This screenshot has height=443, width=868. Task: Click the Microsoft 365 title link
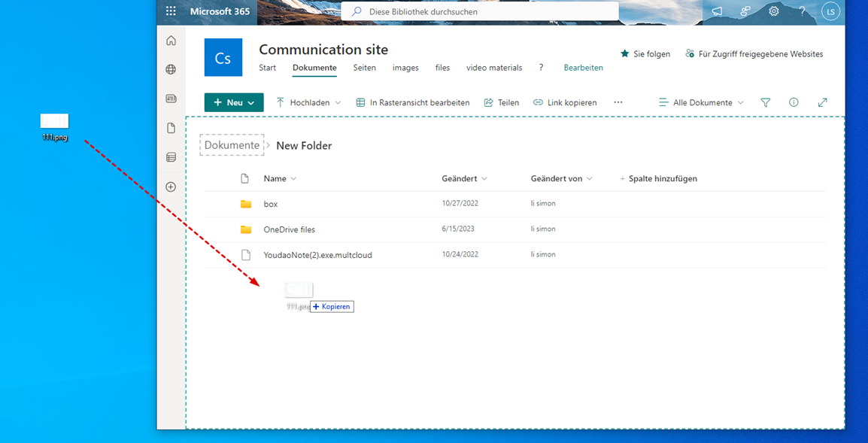pyautogui.click(x=220, y=11)
